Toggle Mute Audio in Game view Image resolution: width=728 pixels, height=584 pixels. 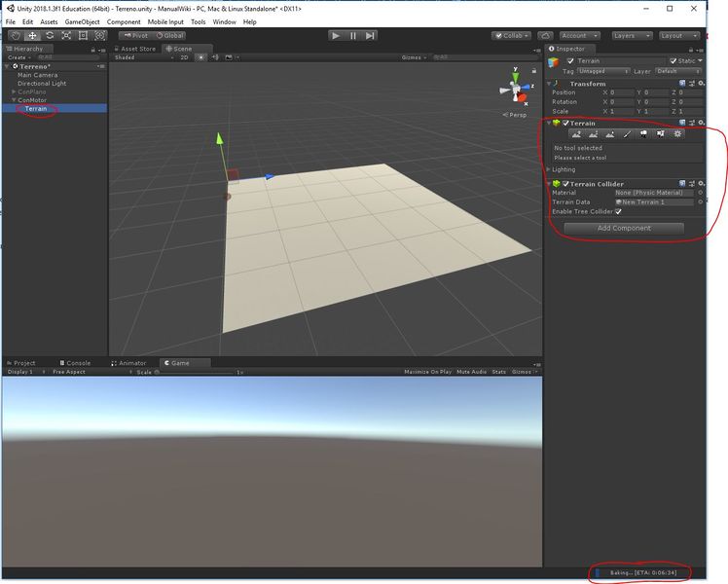[x=471, y=372]
